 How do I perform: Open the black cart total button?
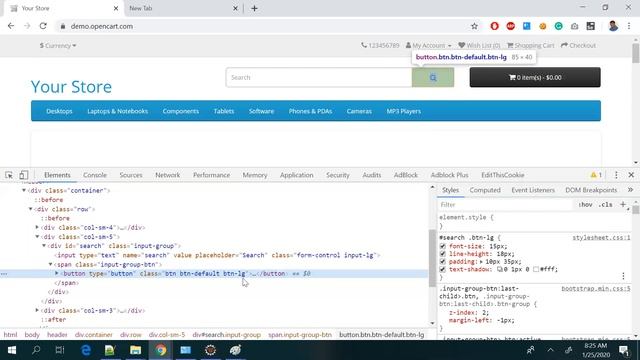[x=535, y=77]
